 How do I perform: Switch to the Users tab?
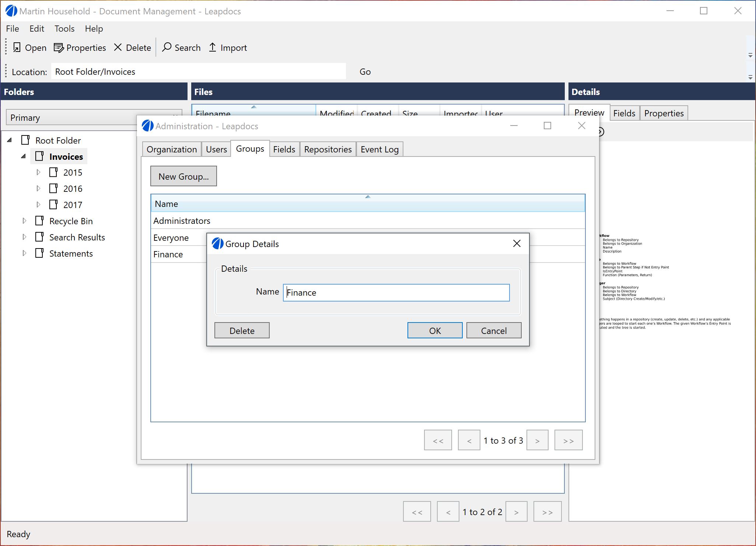point(216,149)
